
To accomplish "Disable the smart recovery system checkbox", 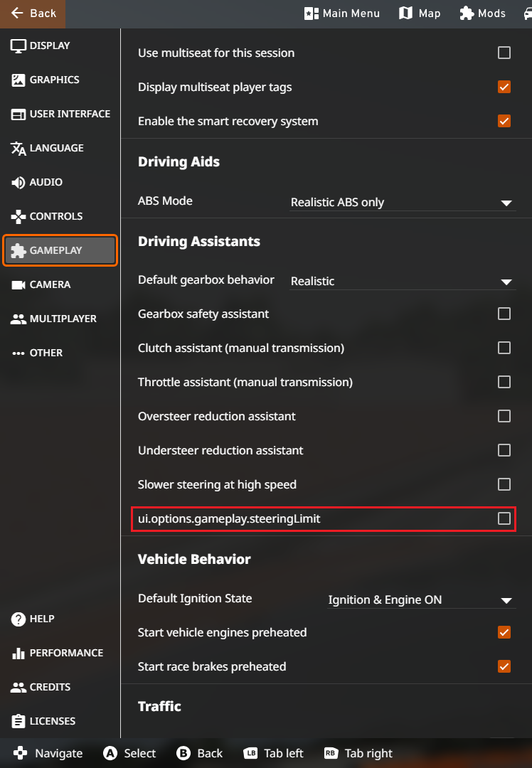I will 504,121.
